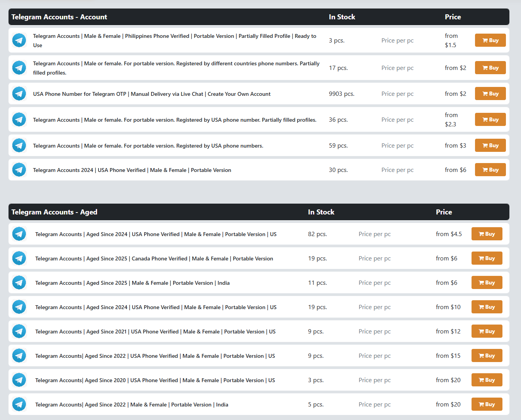Screen dimensions: 521x420
Task: Select Telegram icon of the different countries listing
Action: pyautogui.click(x=19, y=68)
